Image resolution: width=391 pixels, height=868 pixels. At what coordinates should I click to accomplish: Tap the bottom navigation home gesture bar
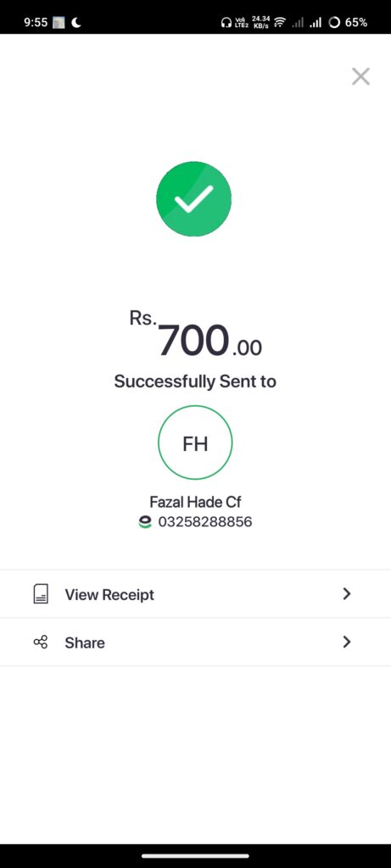[x=195, y=856]
